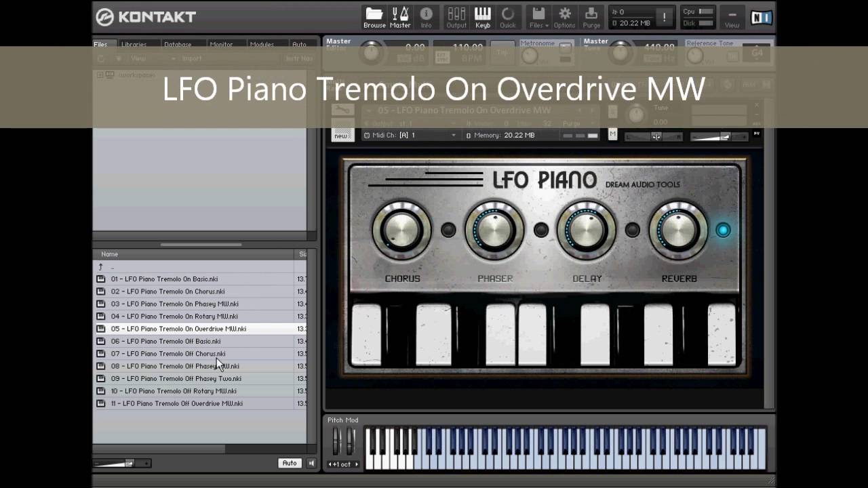Open the Midi Ch channel dropdown
The image size is (868, 488).
(410, 136)
